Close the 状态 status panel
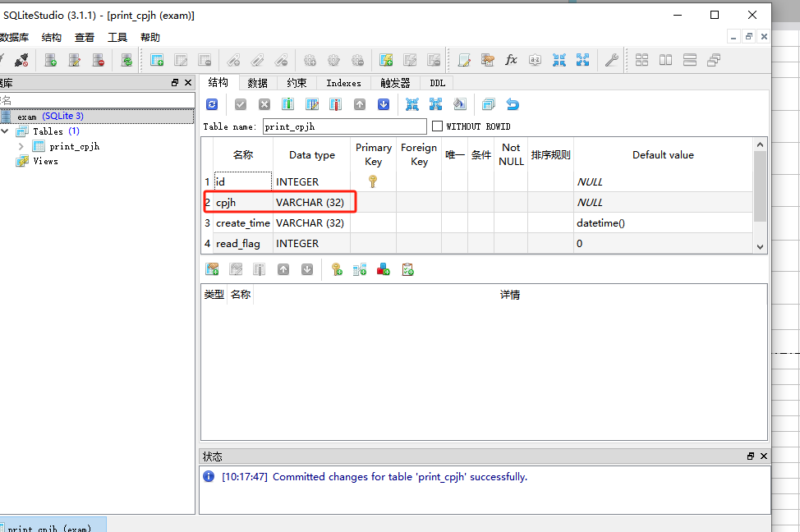The height and width of the screenshot is (532, 800). point(763,456)
